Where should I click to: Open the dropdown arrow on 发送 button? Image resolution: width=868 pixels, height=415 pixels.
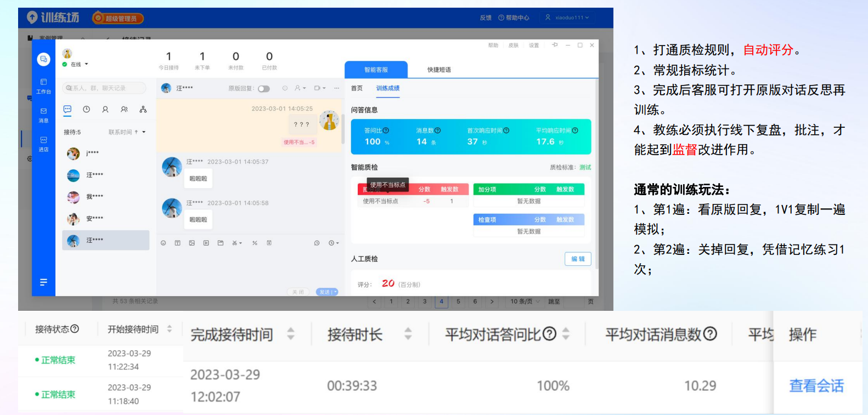click(335, 292)
